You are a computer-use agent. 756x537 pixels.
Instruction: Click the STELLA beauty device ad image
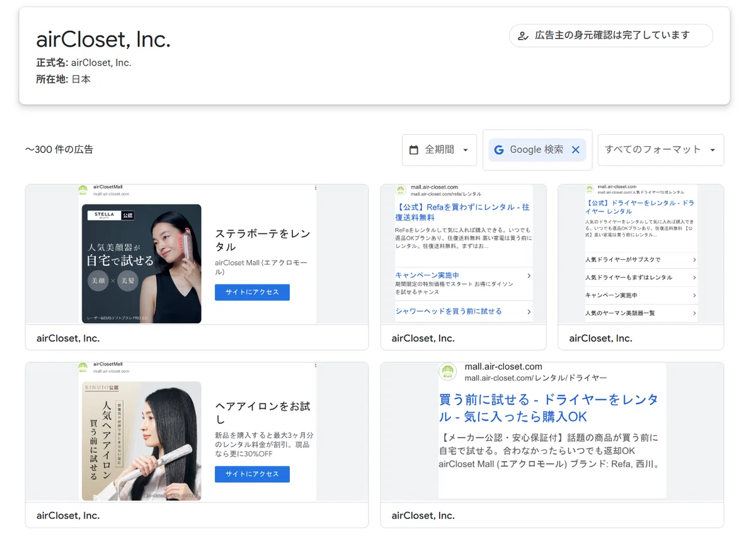click(x=142, y=263)
